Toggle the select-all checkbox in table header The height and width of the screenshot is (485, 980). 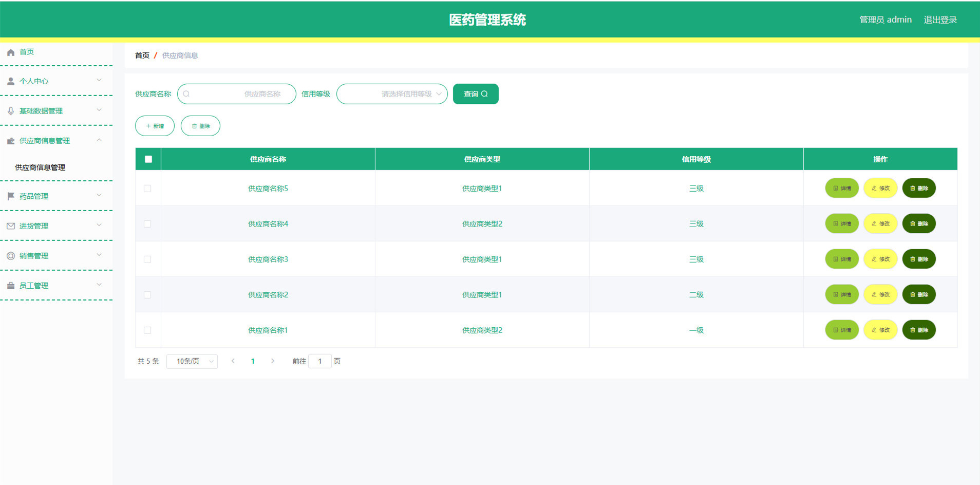point(148,159)
